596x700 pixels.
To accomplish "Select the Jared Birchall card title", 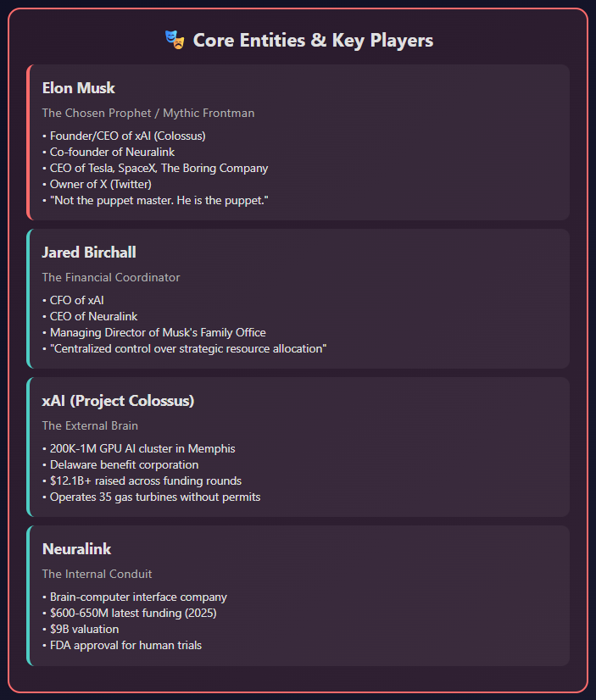I will pyautogui.click(x=89, y=252).
